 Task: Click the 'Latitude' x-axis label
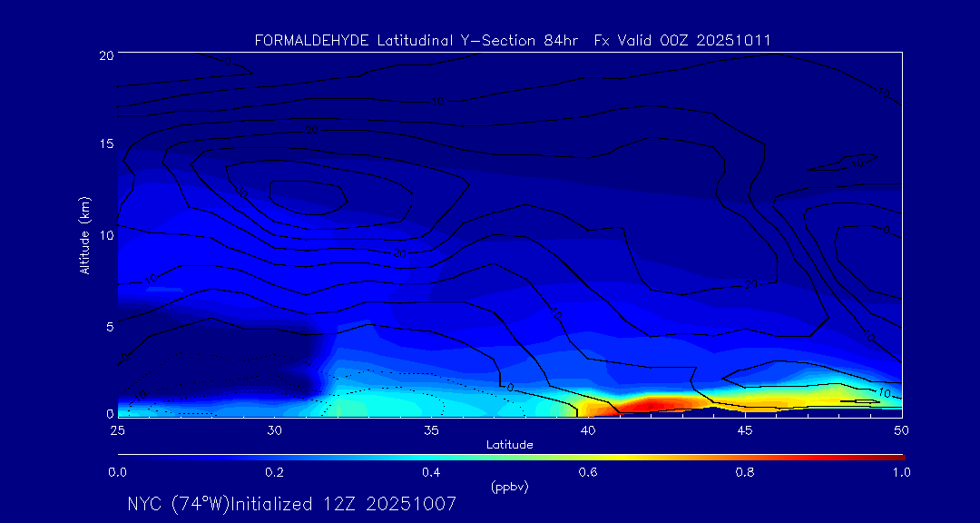pyautogui.click(x=509, y=444)
